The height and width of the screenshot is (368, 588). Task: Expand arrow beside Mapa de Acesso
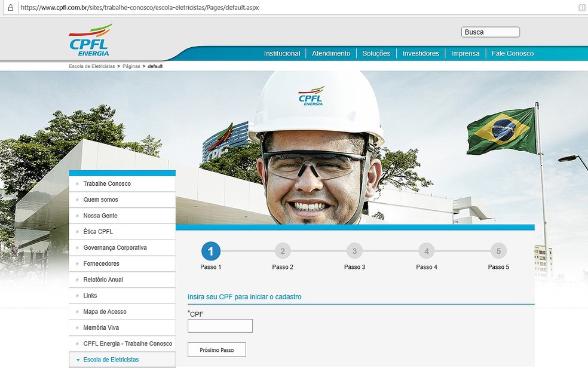coord(78,312)
